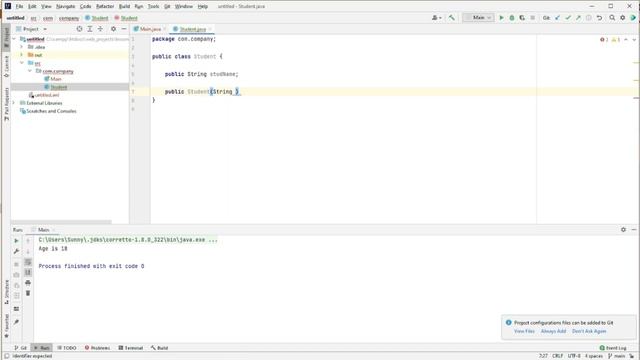Run the Main configuration with the green play icon
Image resolution: width=640 pixels, height=360 pixels.
pyautogui.click(x=501, y=18)
